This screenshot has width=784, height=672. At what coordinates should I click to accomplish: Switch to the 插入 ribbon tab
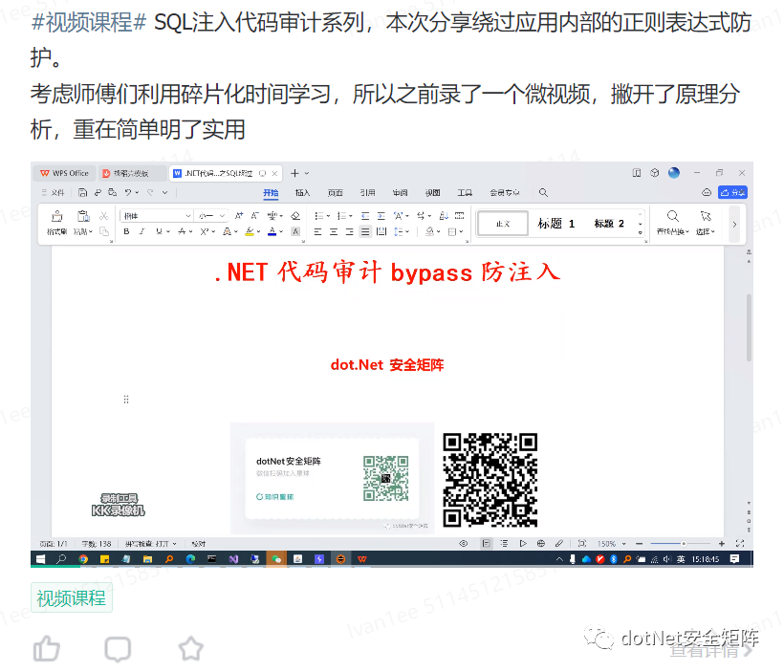click(302, 192)
